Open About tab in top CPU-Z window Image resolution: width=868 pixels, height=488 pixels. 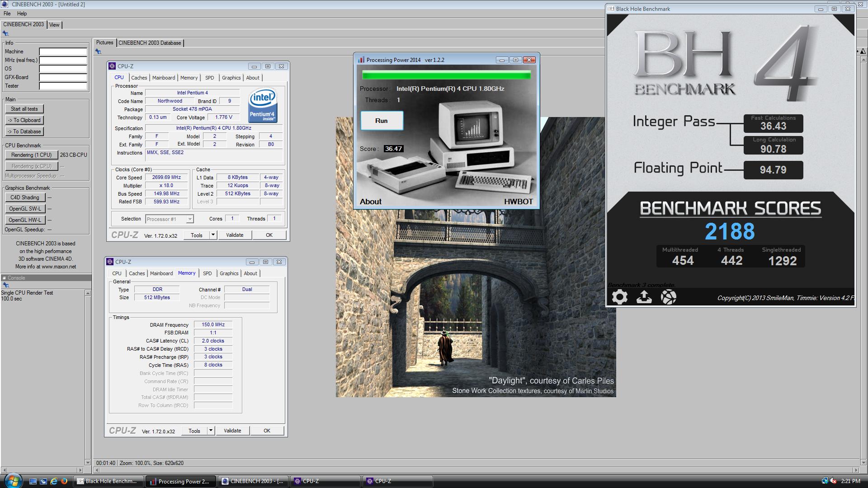point(253,78)
